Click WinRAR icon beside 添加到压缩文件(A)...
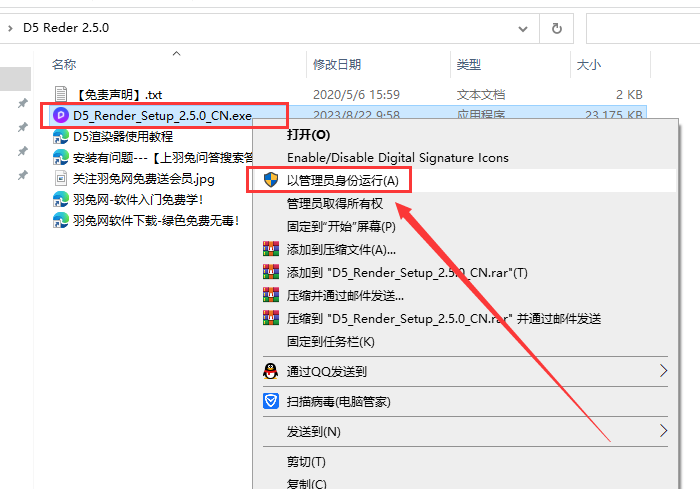Image resolution: width=700 pixels, height=489 pixels. [x=271, y=249]
